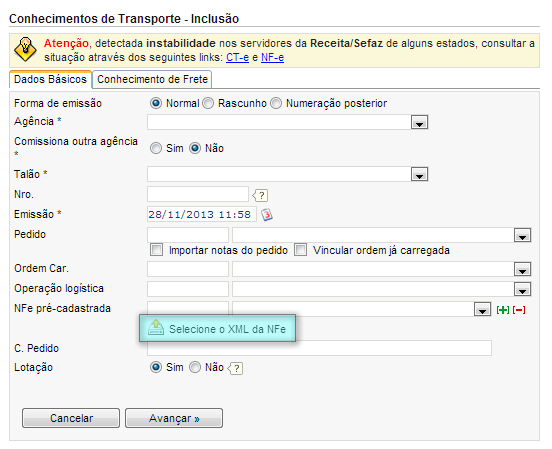
Task: Open the Ordem Car. dropdown arrow
Action: tap(522, 269)
